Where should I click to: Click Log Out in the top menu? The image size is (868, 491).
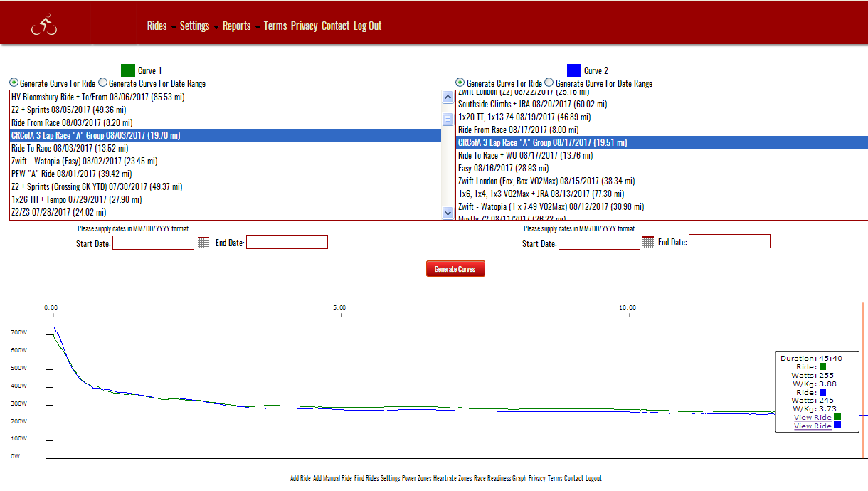click(367, 26)
